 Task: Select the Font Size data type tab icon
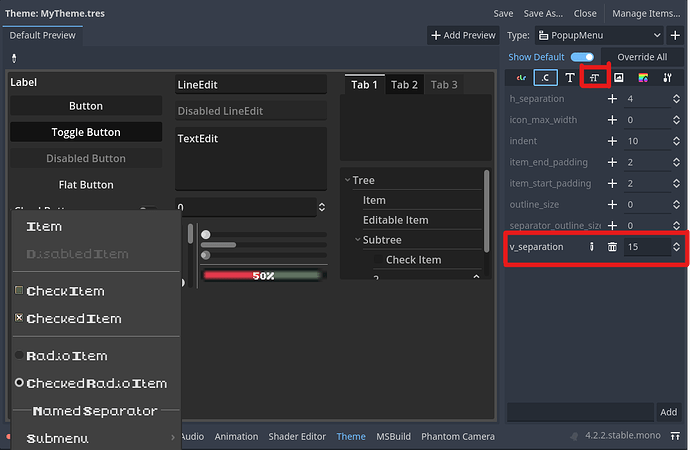point(595,78)
